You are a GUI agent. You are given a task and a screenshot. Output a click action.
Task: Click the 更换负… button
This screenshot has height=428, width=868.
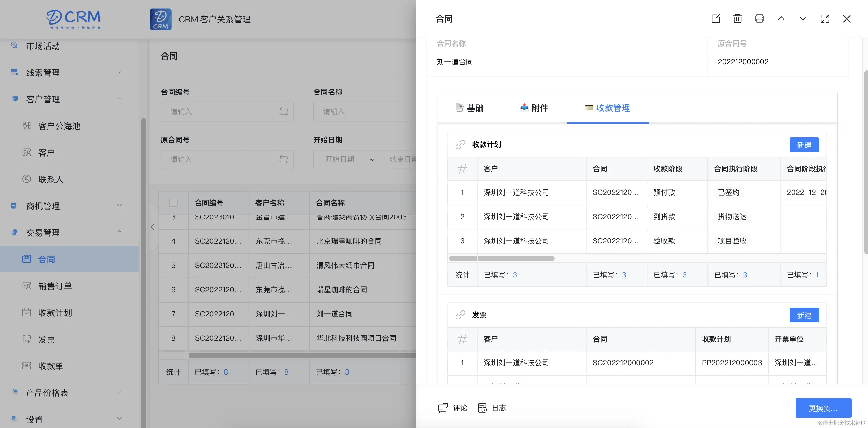[x=823, y=408]
